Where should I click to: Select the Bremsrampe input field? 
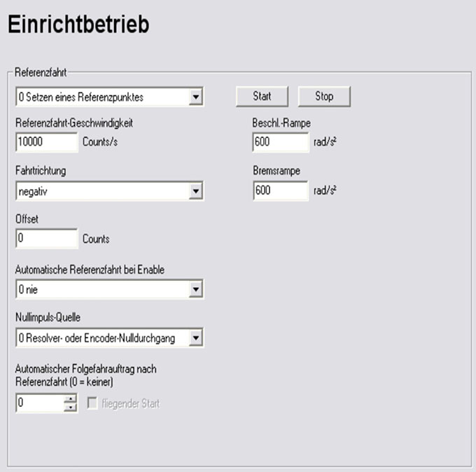click(x=279, y=190)
